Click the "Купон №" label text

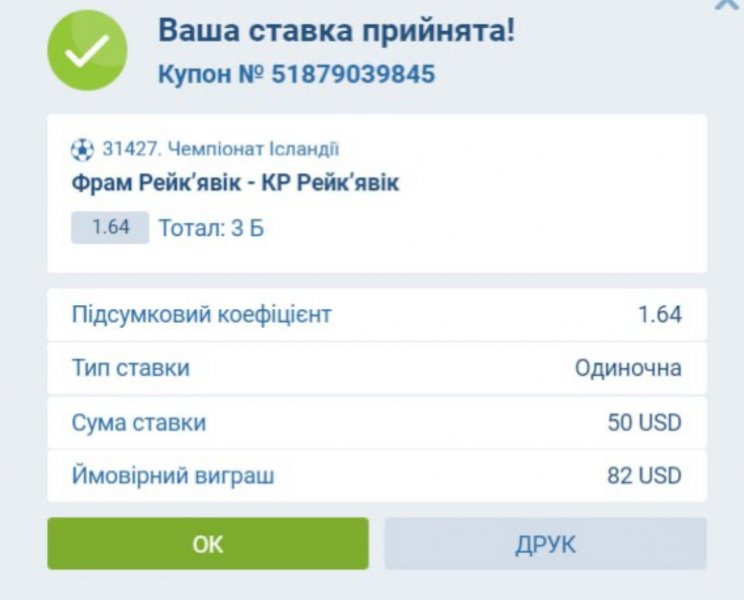[x=212, y=74]
